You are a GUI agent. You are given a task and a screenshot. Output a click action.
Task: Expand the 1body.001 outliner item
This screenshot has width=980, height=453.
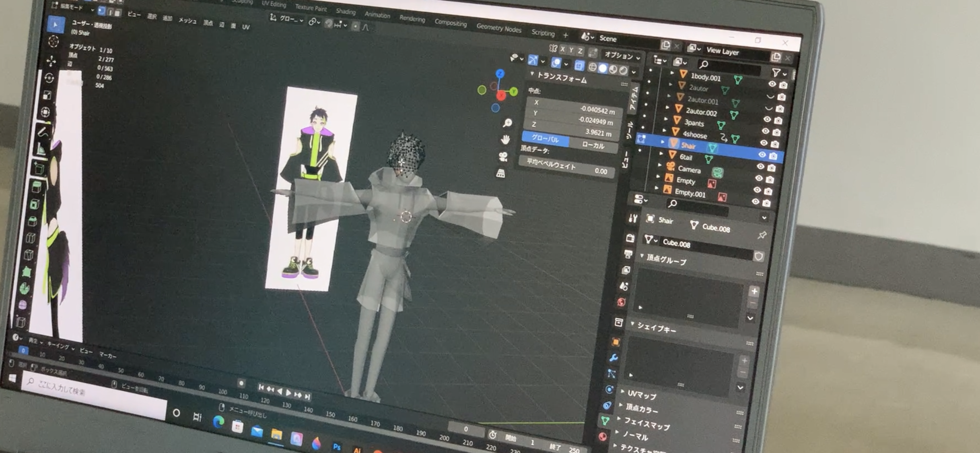tap(672, 73)
